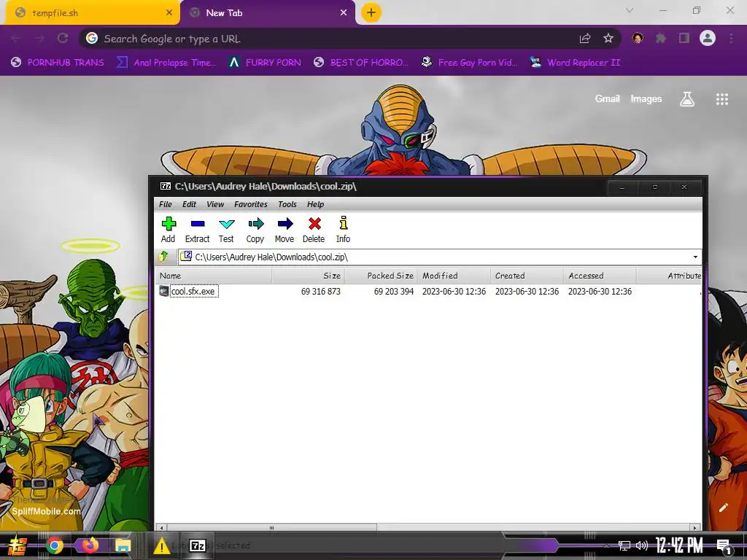Open the tab search chevron in Chrome
The image size is (747, 560).
[x=630, y=10]
